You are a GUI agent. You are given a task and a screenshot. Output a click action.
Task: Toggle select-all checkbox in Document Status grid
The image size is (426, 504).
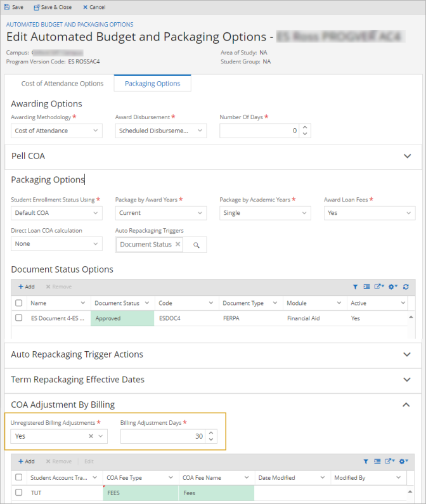point(19,303)
